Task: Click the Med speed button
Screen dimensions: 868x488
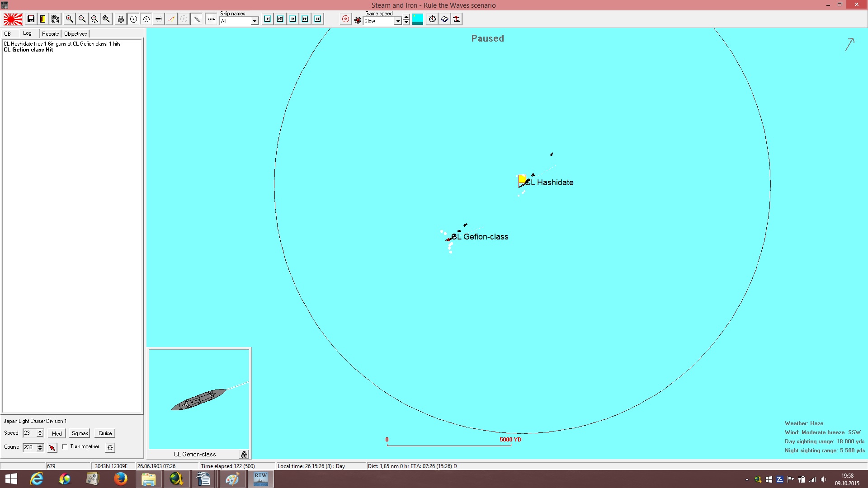Action: point(57,433)
